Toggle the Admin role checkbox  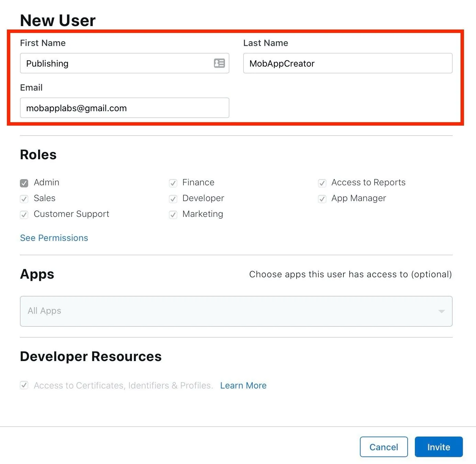[x=24, y=183]
